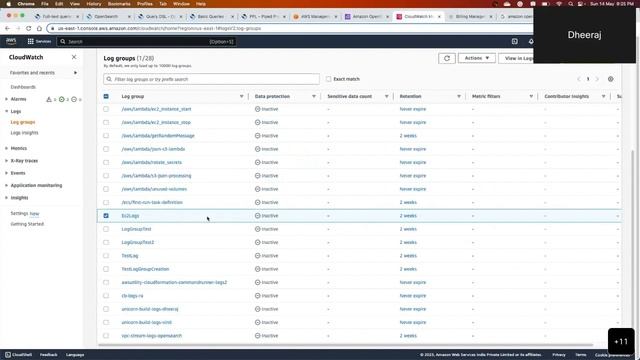
Task: Switch to the Query DSL browser tab
Action: [x=160, y=17]
